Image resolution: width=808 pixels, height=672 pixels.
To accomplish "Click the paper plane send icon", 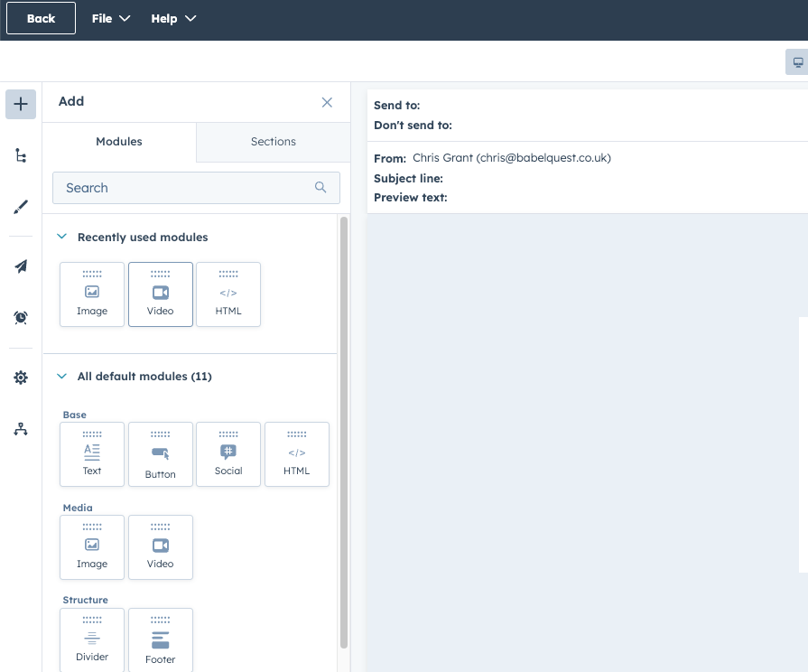I will (x=21, y=266).
